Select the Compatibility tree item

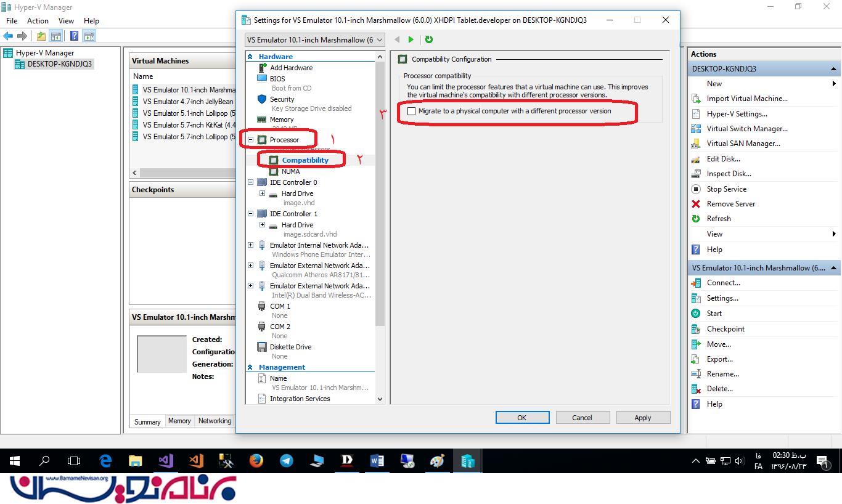(305, 160)
